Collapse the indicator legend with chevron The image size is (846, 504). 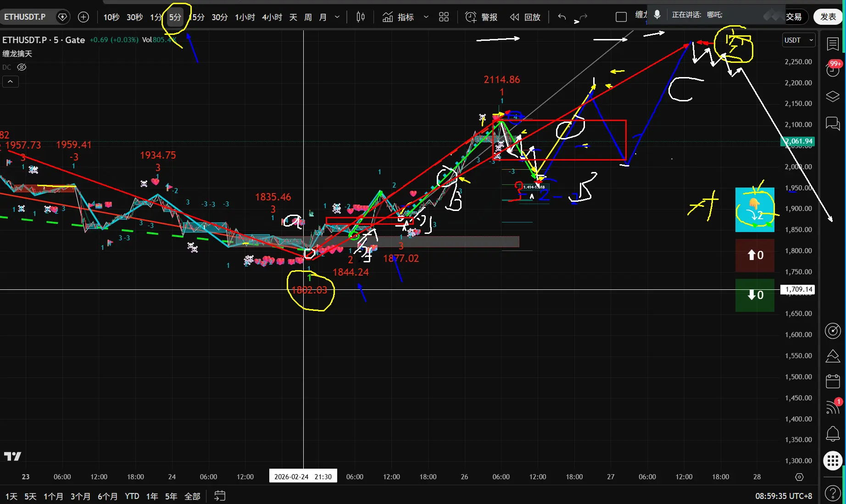click(11, 82)
